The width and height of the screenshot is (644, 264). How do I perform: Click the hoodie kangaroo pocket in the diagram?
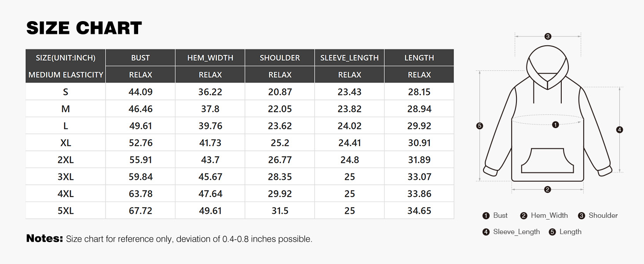tap(547, 161)
